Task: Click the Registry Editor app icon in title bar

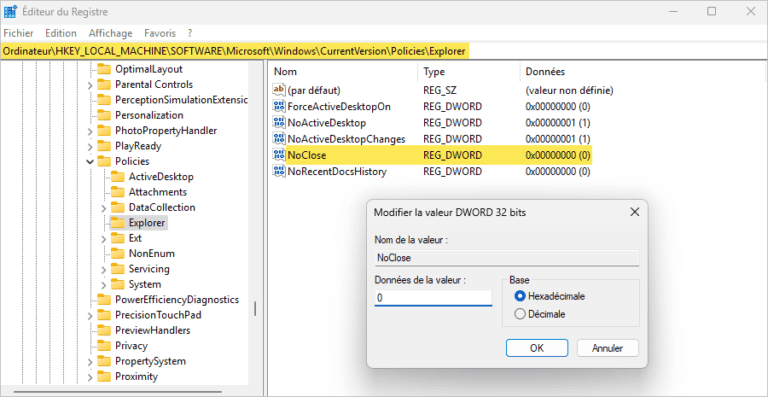Action: tap(11, 12)
